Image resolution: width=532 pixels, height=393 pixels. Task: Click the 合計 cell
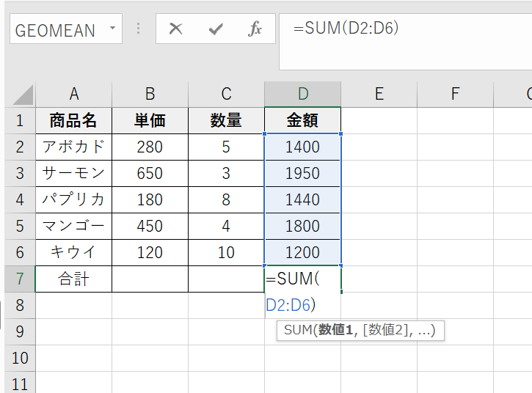[74, 279]
